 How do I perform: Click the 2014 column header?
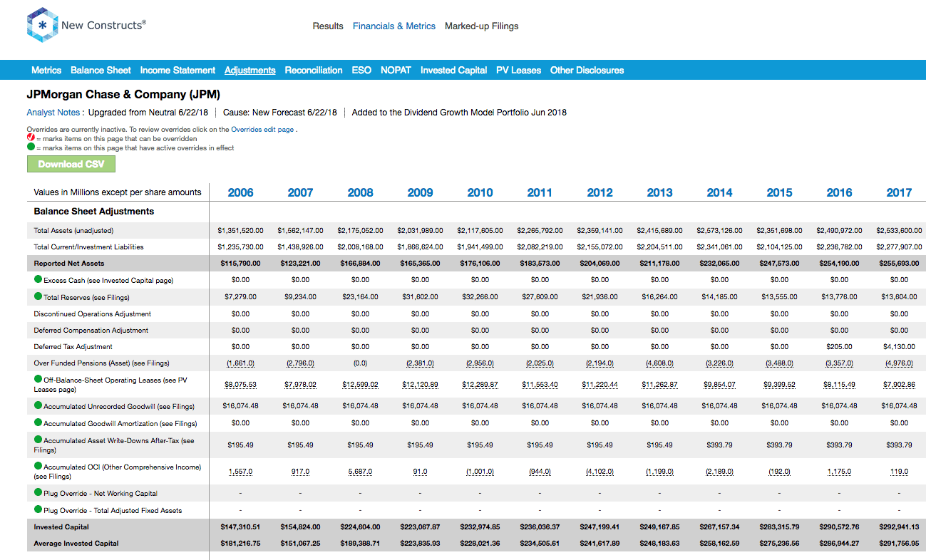pyautogui.click(x=720, y=192)
